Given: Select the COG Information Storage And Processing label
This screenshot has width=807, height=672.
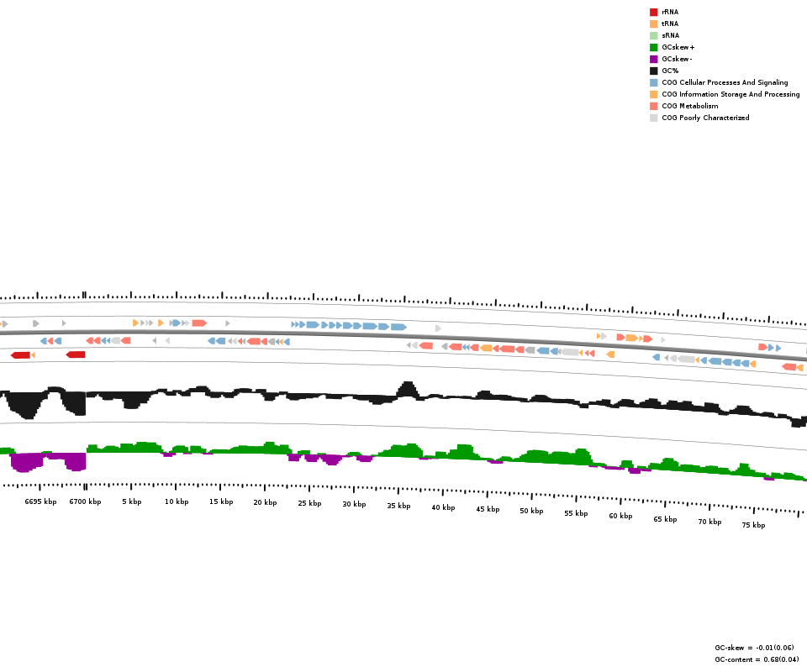Looking at the screenshot, I should pos(731,94).
